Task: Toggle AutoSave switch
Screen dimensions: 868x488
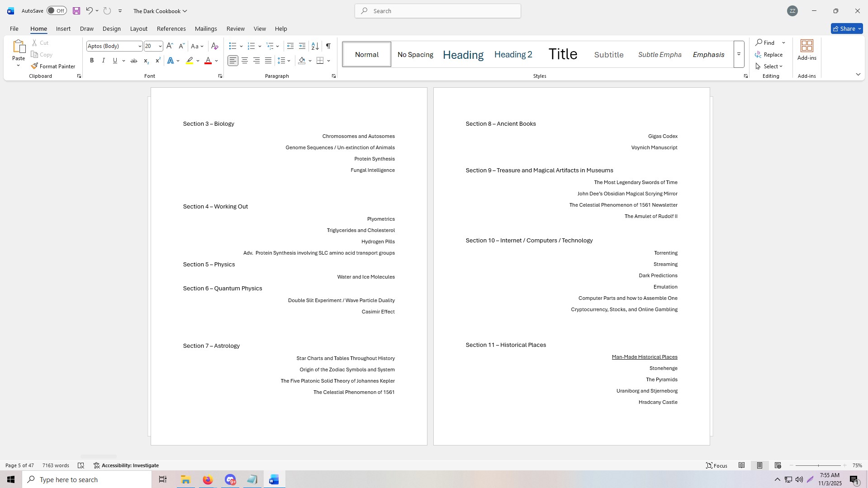Action: 57,11
